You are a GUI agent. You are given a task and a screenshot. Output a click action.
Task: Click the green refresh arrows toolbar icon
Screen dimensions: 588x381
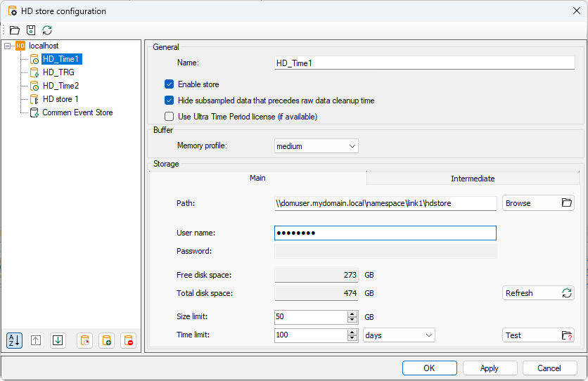(47, 30)
